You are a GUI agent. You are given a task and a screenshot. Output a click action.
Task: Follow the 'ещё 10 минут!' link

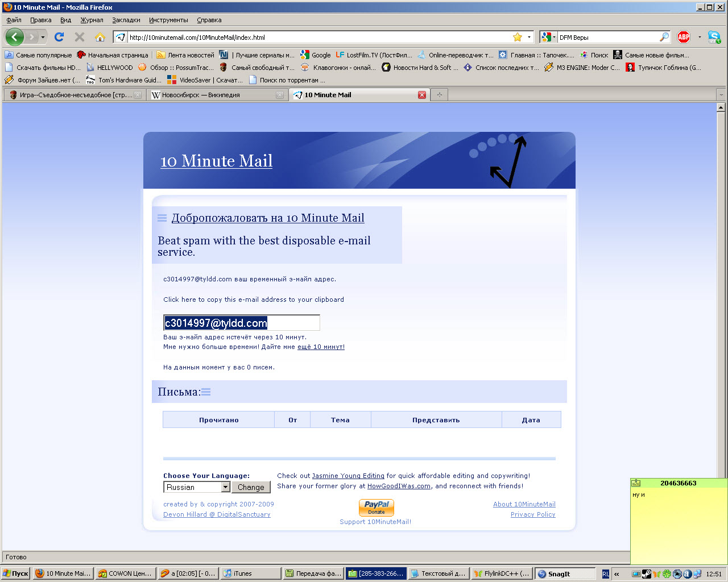pos(321,347)
